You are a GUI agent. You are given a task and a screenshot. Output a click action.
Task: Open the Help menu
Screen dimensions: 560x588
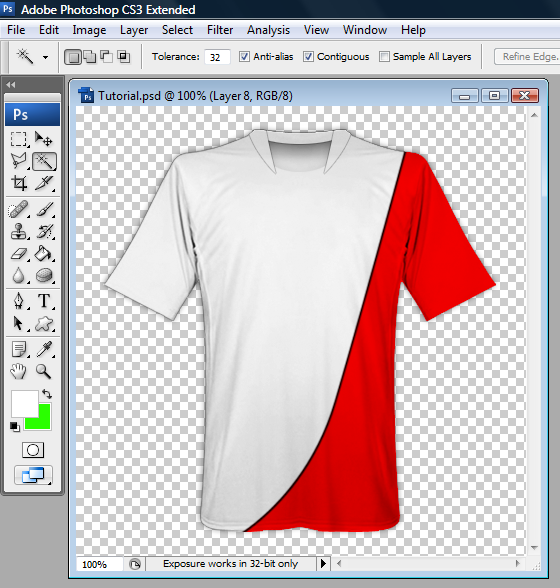coord(413,30)
